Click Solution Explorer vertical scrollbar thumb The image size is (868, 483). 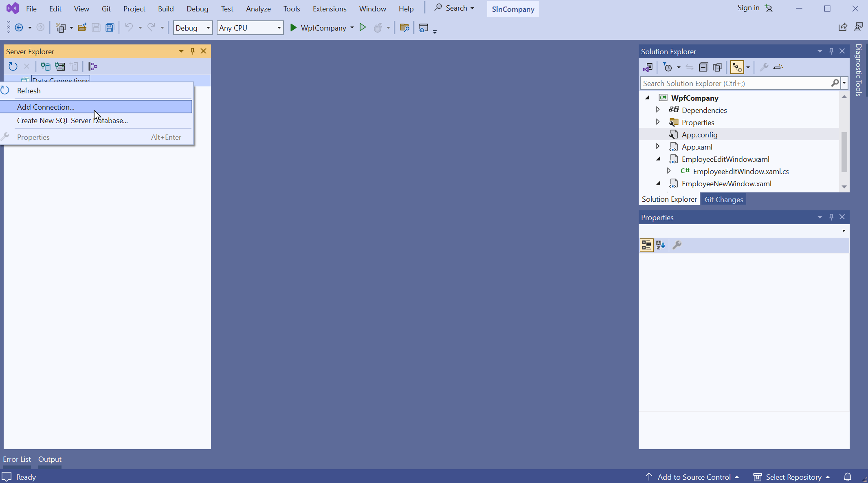(x=844, y=152)
